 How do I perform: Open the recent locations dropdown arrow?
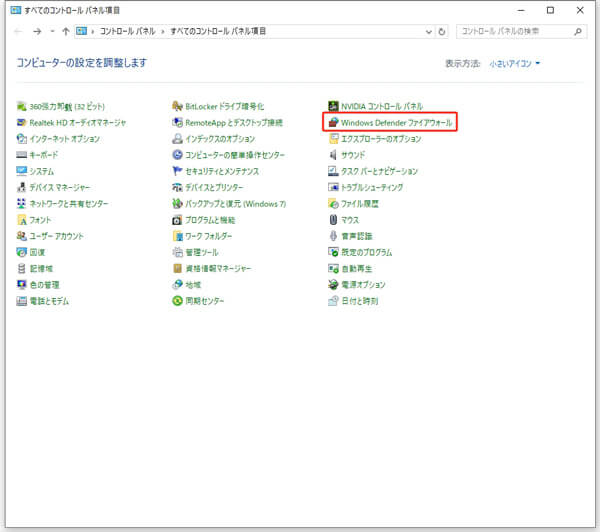click(52, 31)
